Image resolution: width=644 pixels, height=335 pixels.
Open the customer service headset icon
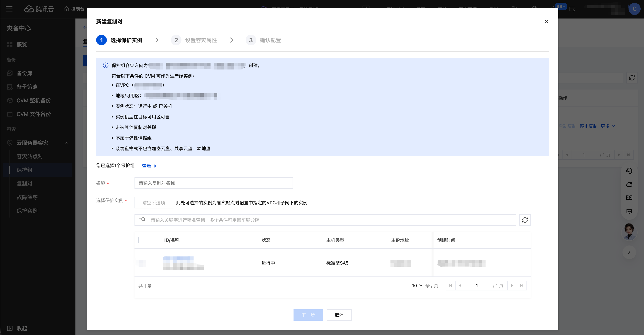click(629, 171)
